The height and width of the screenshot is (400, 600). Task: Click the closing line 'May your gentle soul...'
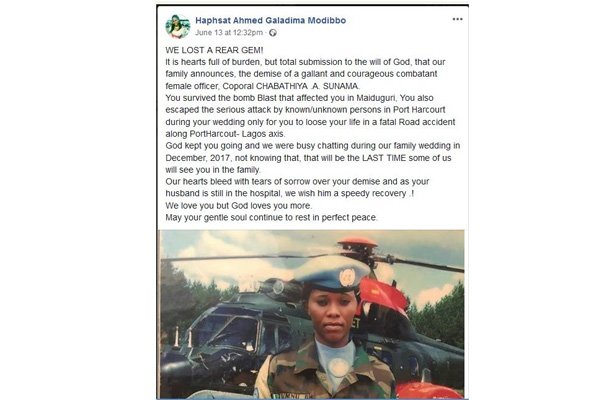tap(271, 217)
